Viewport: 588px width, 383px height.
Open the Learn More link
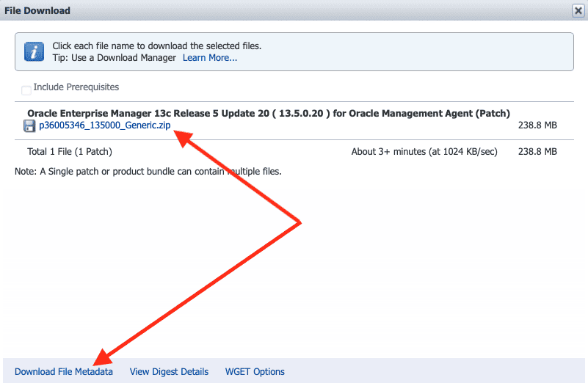pos(209,57)
